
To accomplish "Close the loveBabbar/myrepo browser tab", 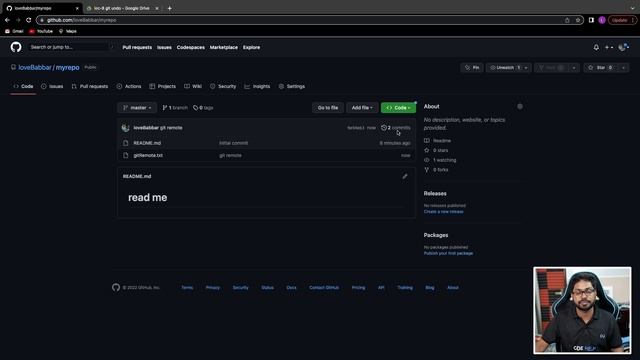I will click(x=77, y=8).
